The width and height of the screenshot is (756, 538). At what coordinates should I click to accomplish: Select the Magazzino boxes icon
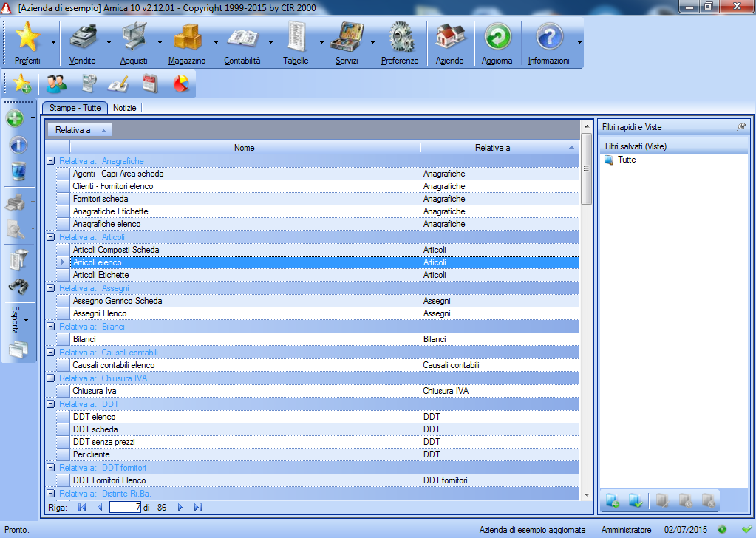(x=187, y=37)
